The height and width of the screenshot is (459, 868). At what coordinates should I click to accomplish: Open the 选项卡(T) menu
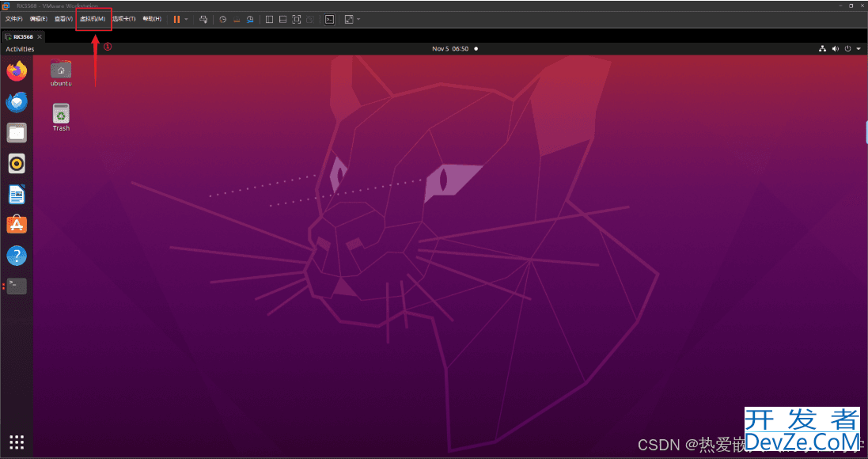click(124, 19)
